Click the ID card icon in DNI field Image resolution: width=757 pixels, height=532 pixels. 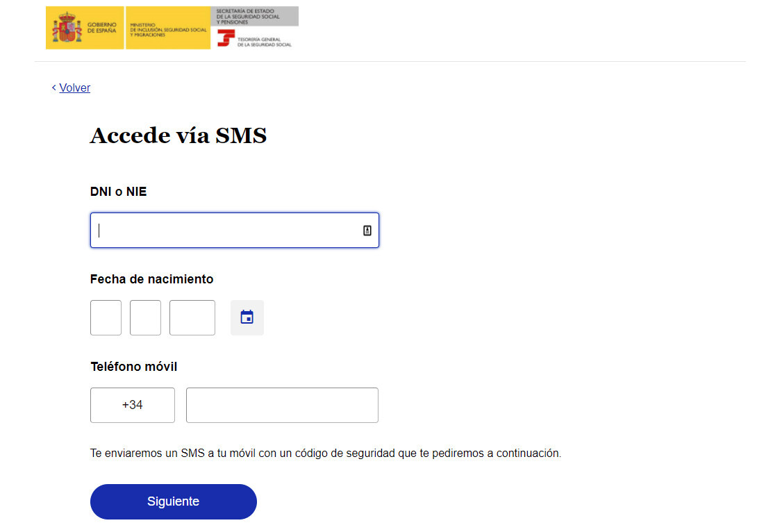(x=367, y=231)
